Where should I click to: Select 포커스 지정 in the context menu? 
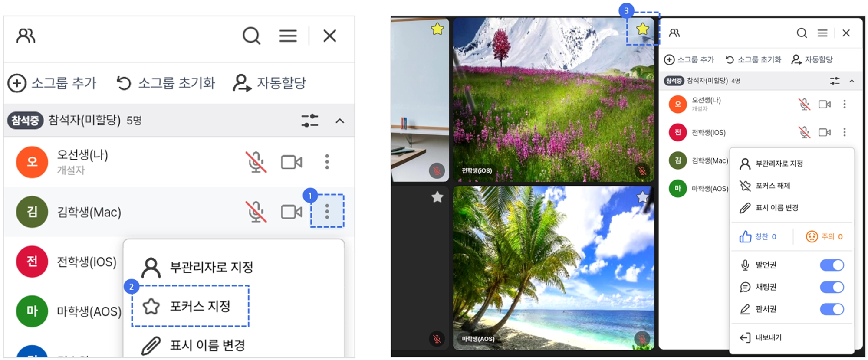click(x=191, y=306)
